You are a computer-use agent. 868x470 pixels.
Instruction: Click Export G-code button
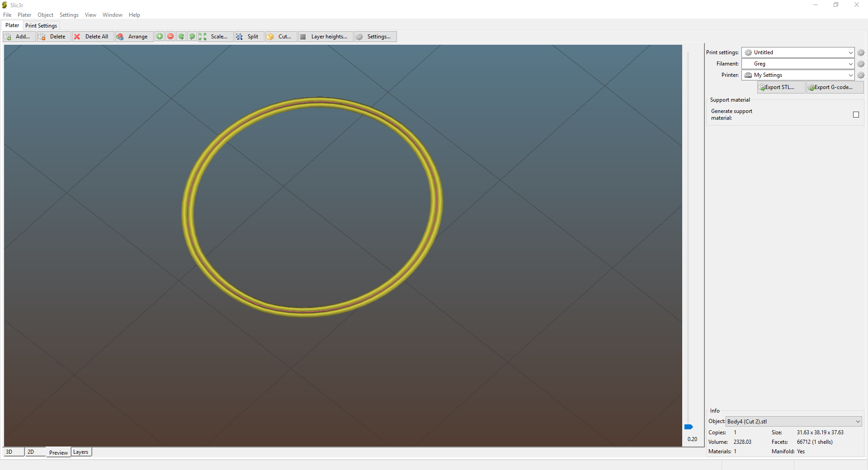835,87
